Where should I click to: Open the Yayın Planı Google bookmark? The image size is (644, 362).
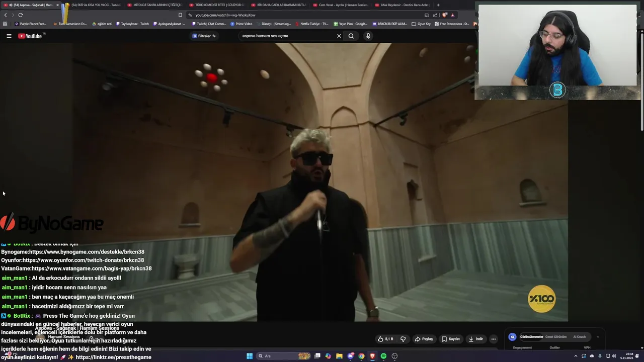tap(351, 24)
